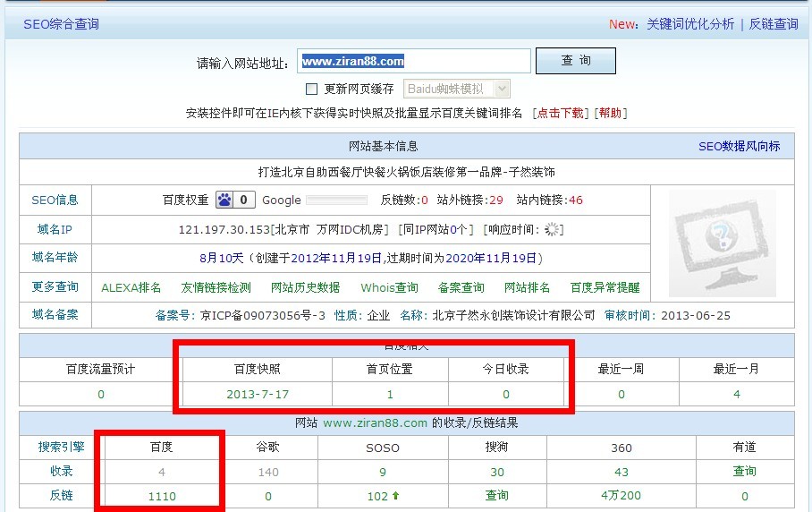Click Baidu 收录 count 4
This screenshot has width=812, height=512.
pyautogui.click(x=162, y=472)
